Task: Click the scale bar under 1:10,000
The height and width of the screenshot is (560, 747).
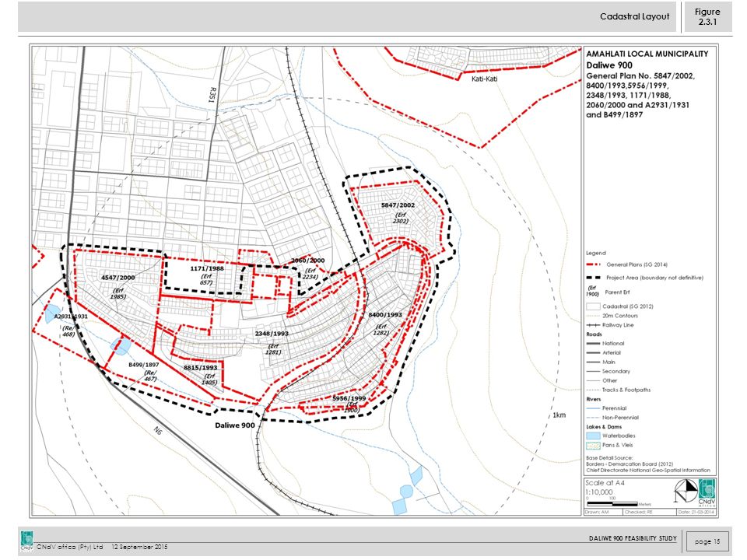Action: (612, 503)
